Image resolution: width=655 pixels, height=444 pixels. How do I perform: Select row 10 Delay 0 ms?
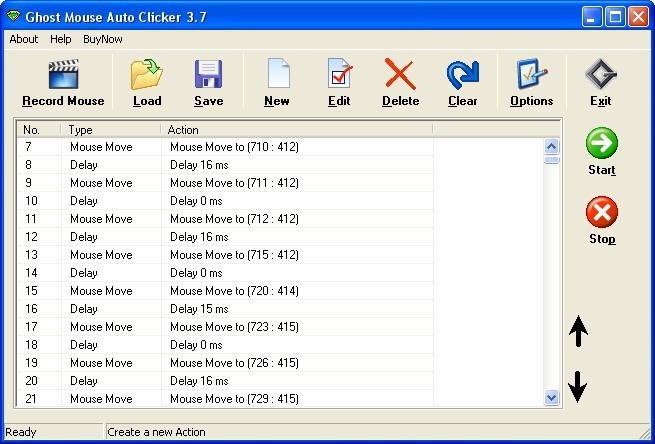(x=225, y=201)
